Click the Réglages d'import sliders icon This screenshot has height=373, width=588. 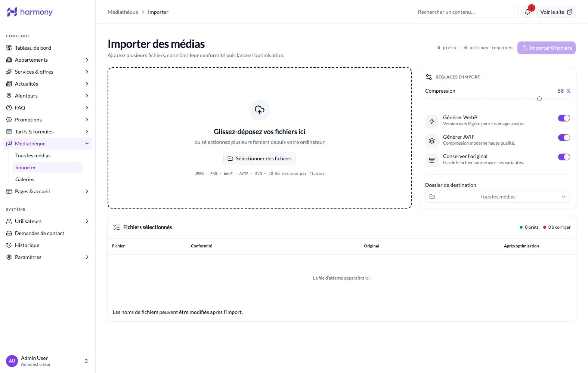pyautogui.click(x=429, y=77)
